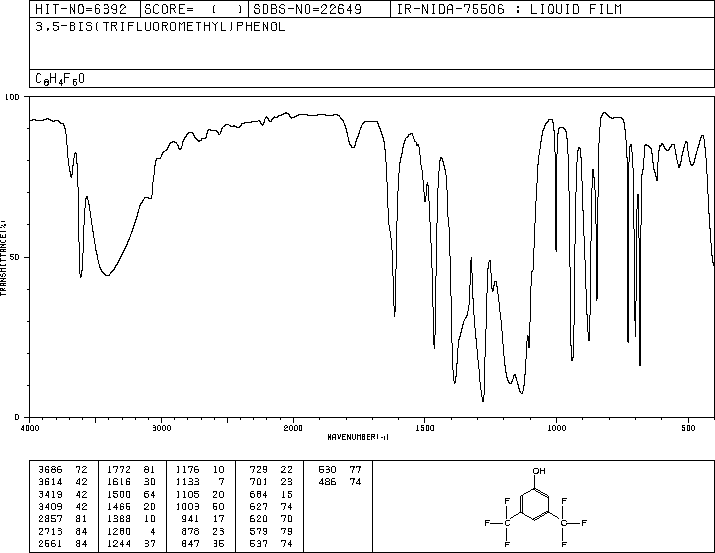Screen dimensions: 715x553
Task: Click the x-axis label 2000
Action: click(x=293, y=428)
